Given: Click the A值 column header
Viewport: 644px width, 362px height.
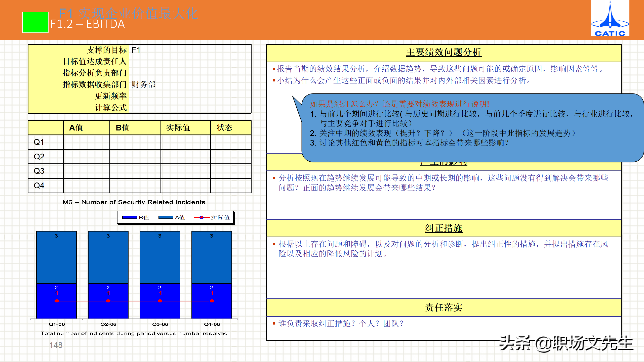Looking at the screenshot, I should point(76,128).
